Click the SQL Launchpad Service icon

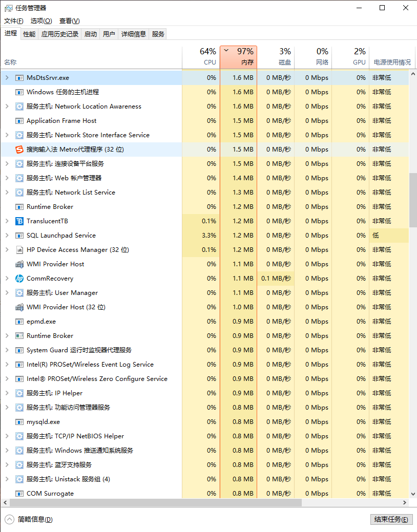click(x=19, y=236)
